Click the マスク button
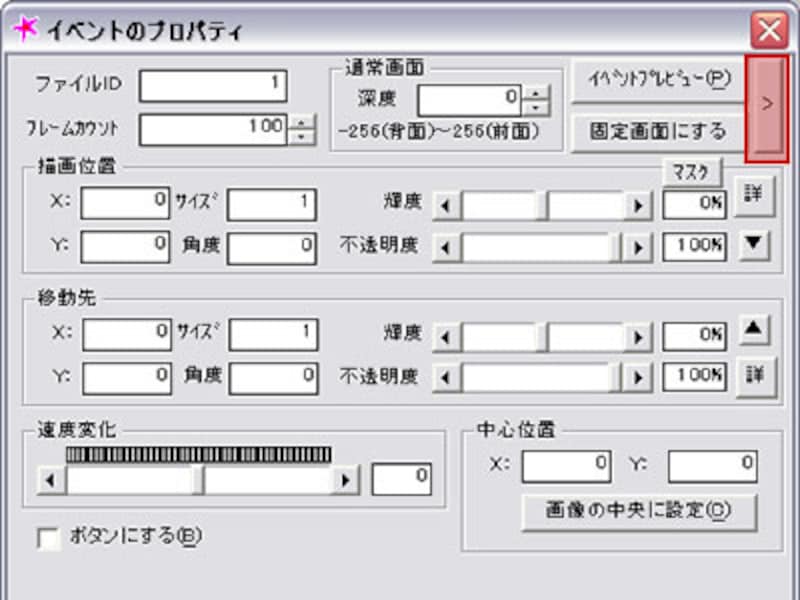Image resolution: width=800 pixels, height=600 pixels. [x=692, y=172]
